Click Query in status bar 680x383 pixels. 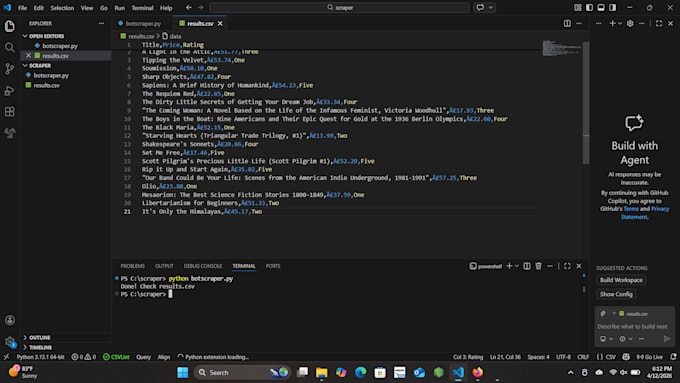click(x=143, y=357)
